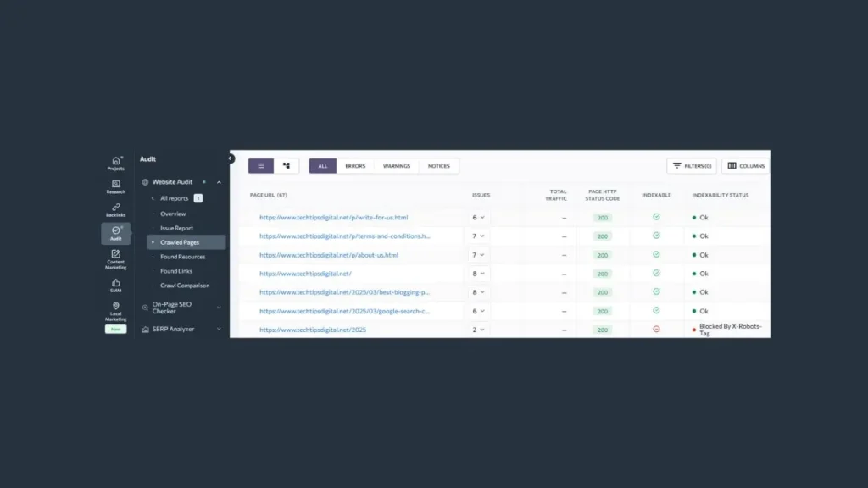The image size is (868, 488).
Task: Open All reports in sidebar
Action: pos(175,198)
